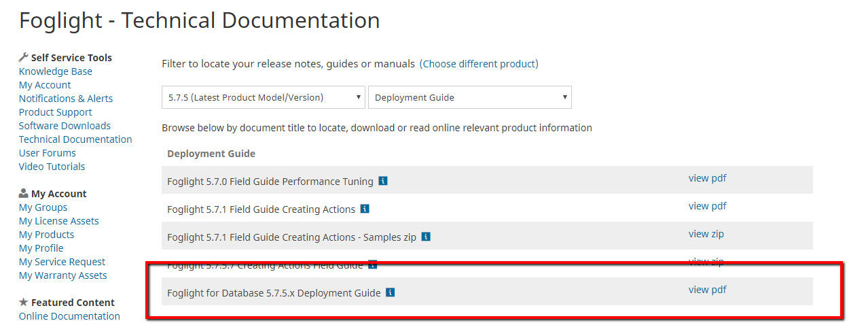This screenshot has height=323, width=868.
Task: Go to My Service Request
Action: pos(62,262)
